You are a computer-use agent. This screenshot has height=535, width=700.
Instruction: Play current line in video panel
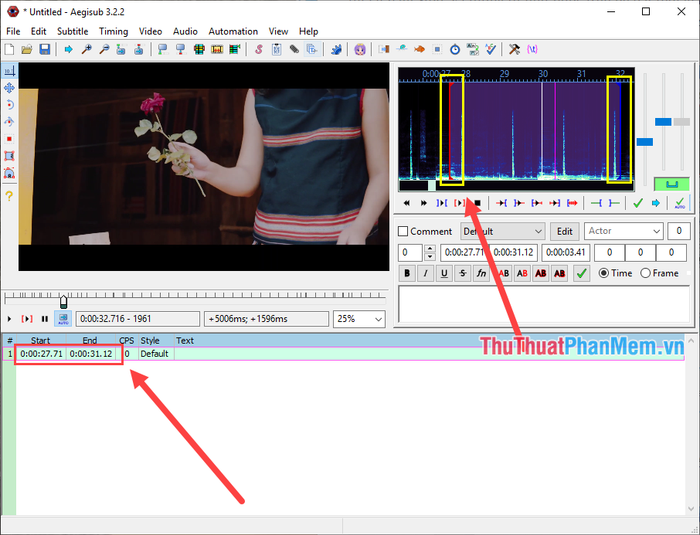point(27,319)
